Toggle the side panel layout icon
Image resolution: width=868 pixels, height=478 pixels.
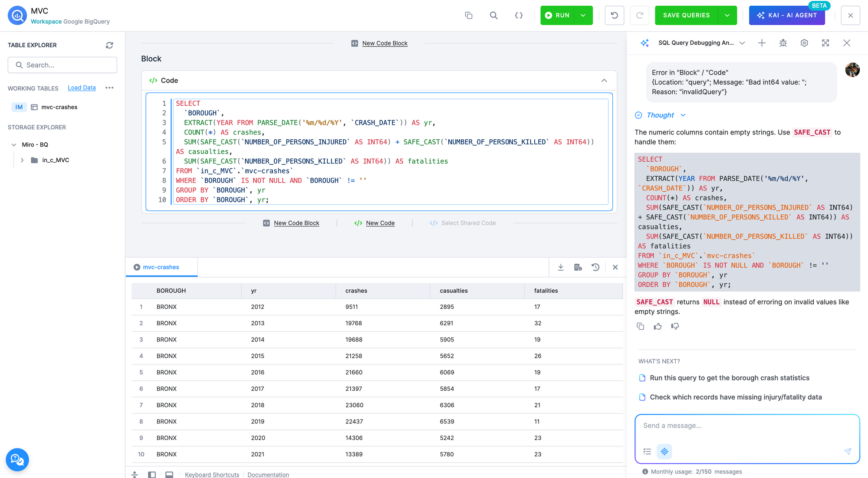click(x=152, y=475)
